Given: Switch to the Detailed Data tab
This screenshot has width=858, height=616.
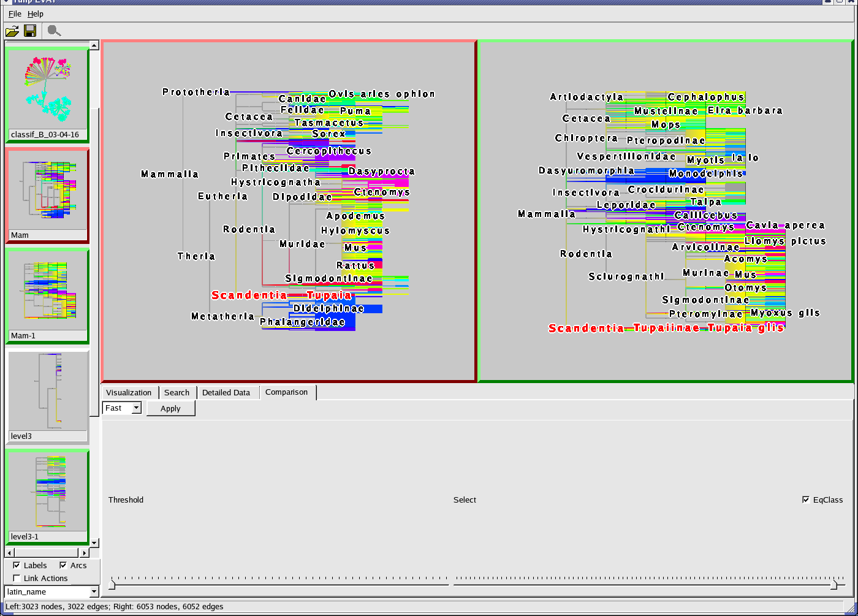Looking at the screenshot, I should [226, 392].
